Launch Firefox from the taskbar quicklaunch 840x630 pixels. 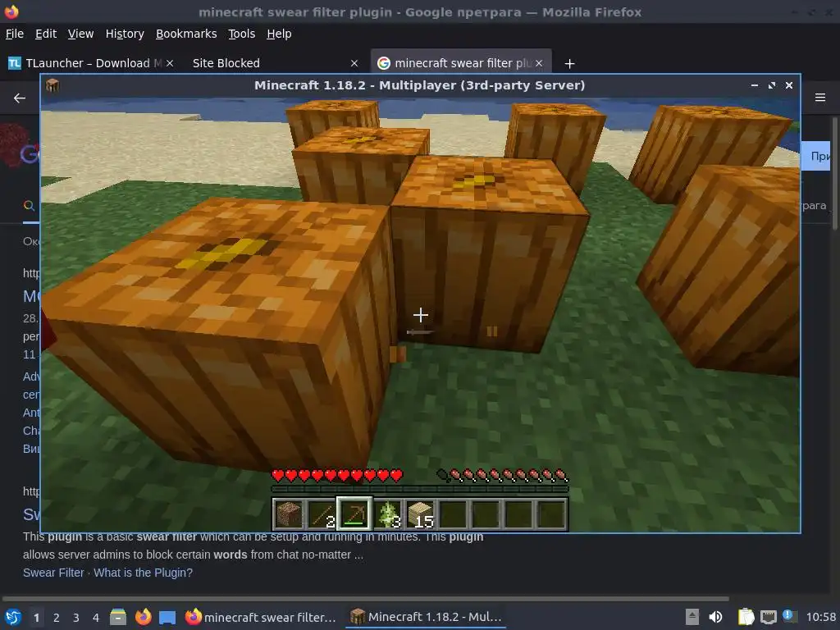coord(143,617)
